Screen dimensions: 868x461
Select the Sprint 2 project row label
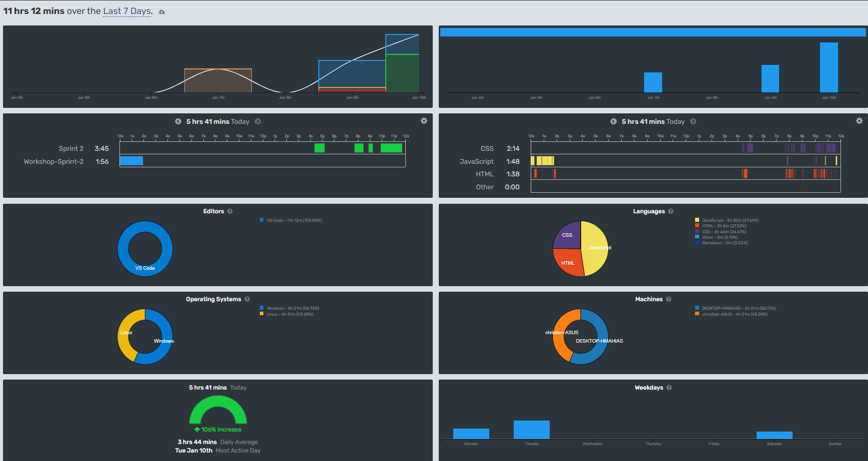pos(71,148)
